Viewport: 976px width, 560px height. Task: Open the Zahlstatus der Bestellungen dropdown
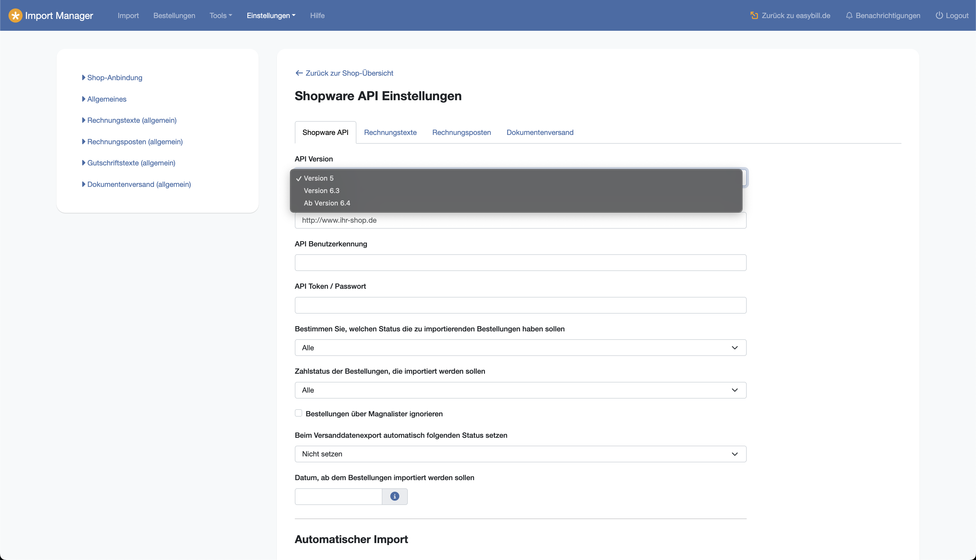520,390
